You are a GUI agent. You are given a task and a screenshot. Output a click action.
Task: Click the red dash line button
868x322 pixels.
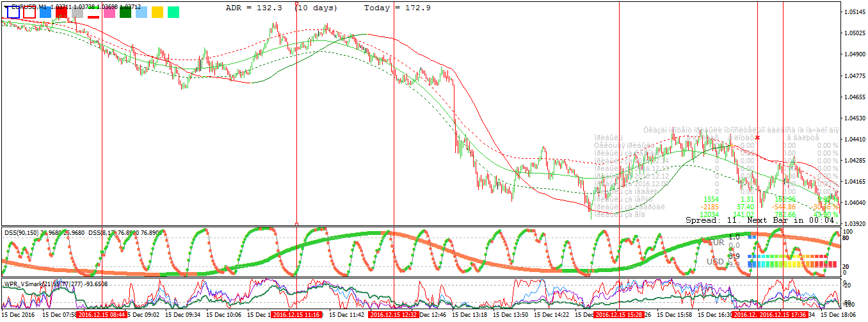click(x=93, y=17)
